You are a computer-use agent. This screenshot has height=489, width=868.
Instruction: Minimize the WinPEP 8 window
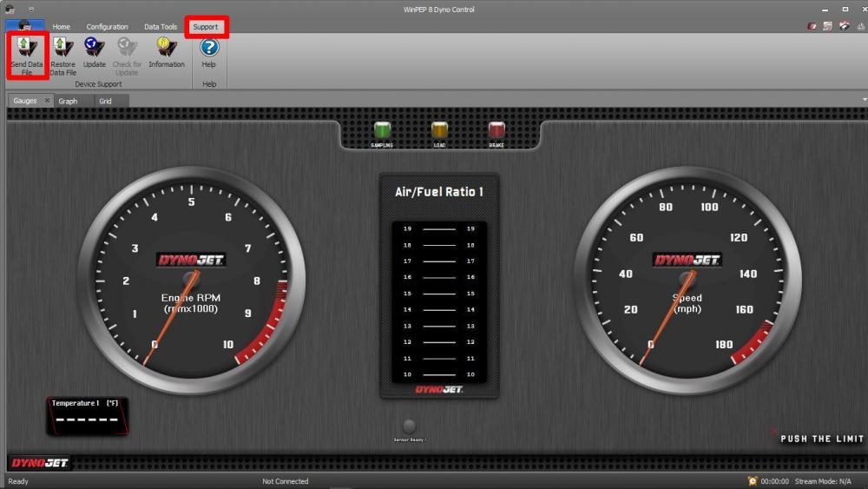pos(825,10)
